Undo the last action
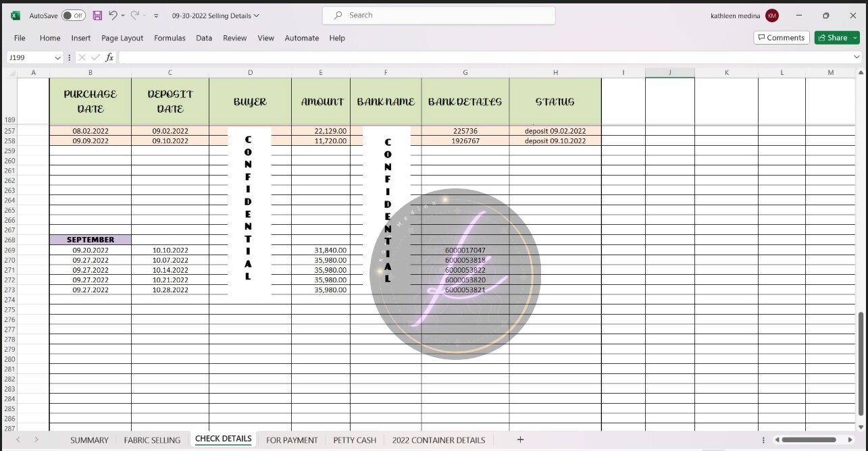 point(113,16)
